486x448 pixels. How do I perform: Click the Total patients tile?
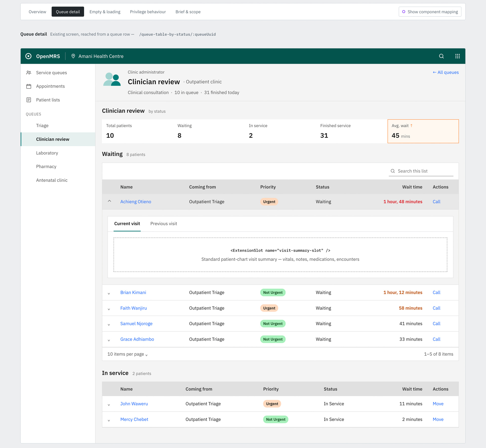tap(137, 131)
